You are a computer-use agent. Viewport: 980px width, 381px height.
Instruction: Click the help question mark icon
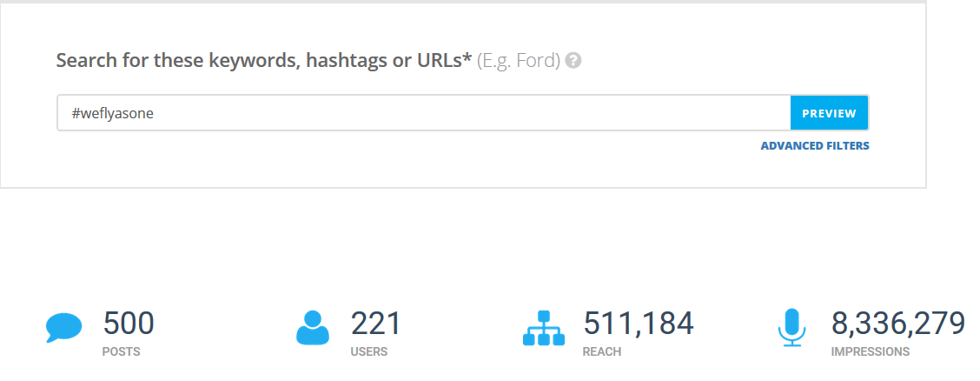pos(573,62)
